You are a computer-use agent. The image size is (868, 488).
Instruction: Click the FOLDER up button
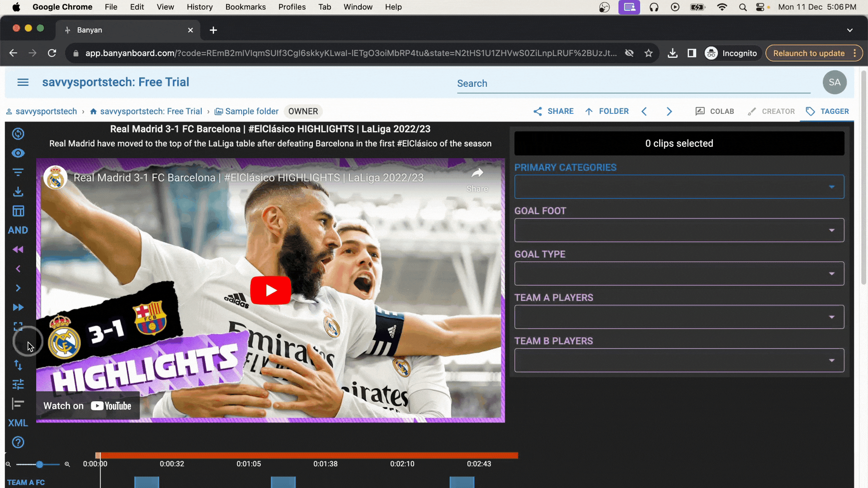point(607,111)
